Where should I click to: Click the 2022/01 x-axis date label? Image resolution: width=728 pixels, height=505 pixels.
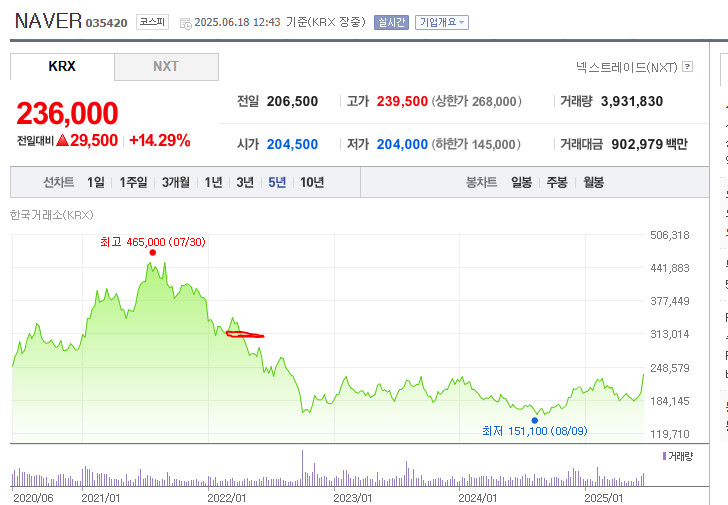pyautogui.click(x=227, y=498)
